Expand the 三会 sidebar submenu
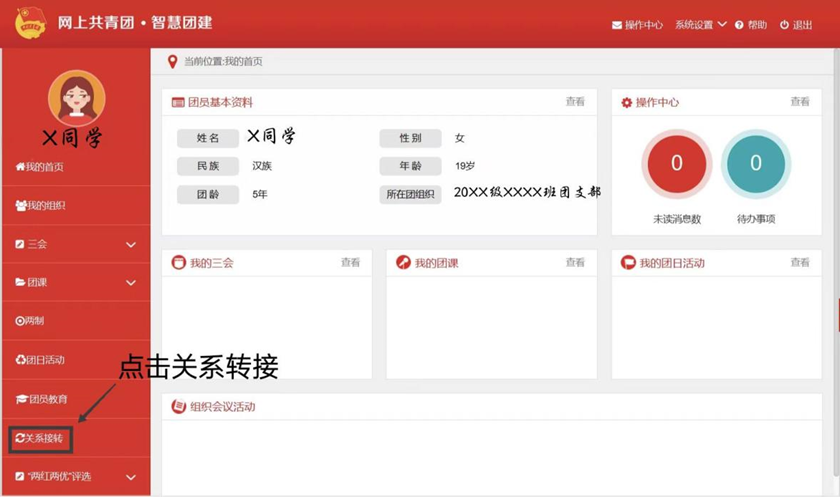The width and height of the screenshot is (840, 497). tap(130, 244)
